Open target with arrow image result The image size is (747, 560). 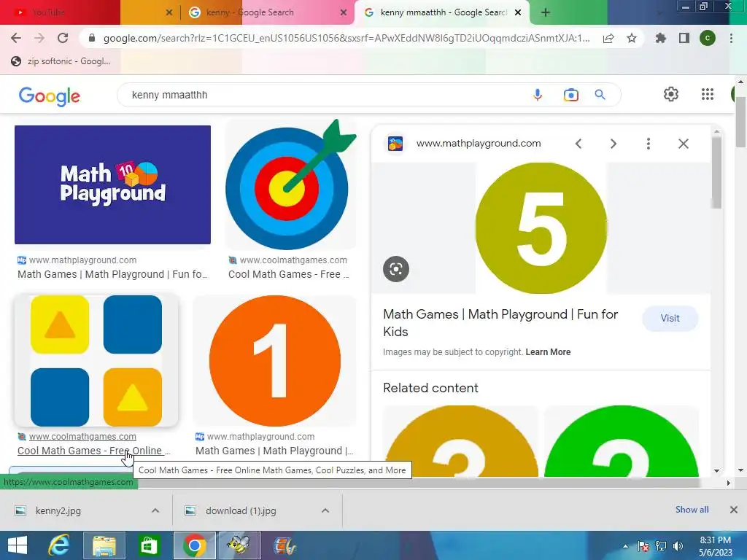(290, 184)
